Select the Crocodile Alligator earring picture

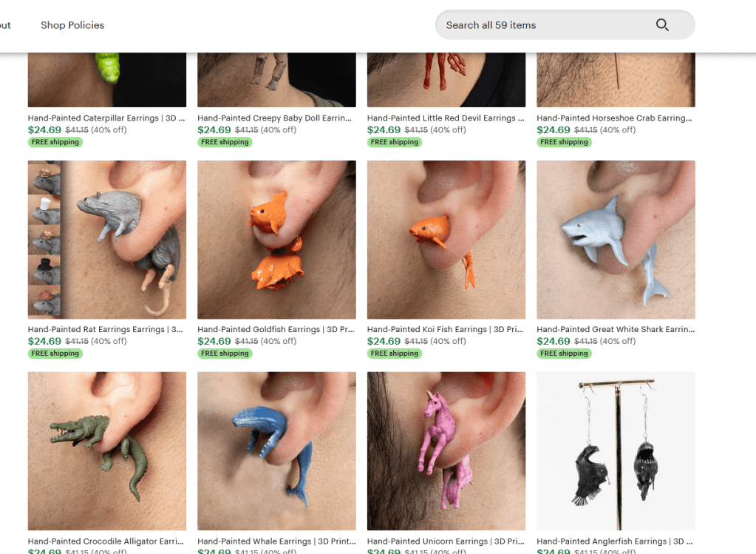(107, 450)
